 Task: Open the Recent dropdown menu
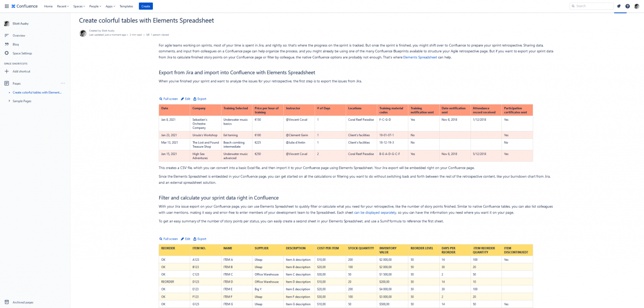click(63, 6)
